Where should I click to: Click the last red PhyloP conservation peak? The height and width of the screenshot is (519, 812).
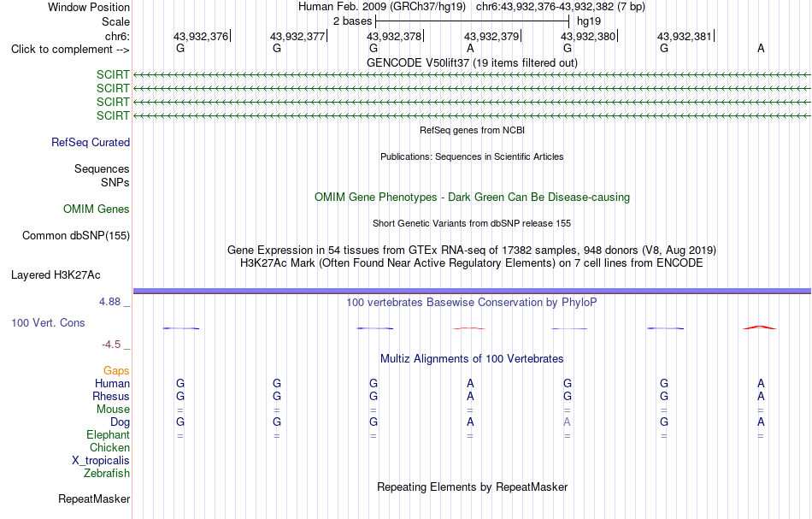pyautogui.click(x=759, y=327)
